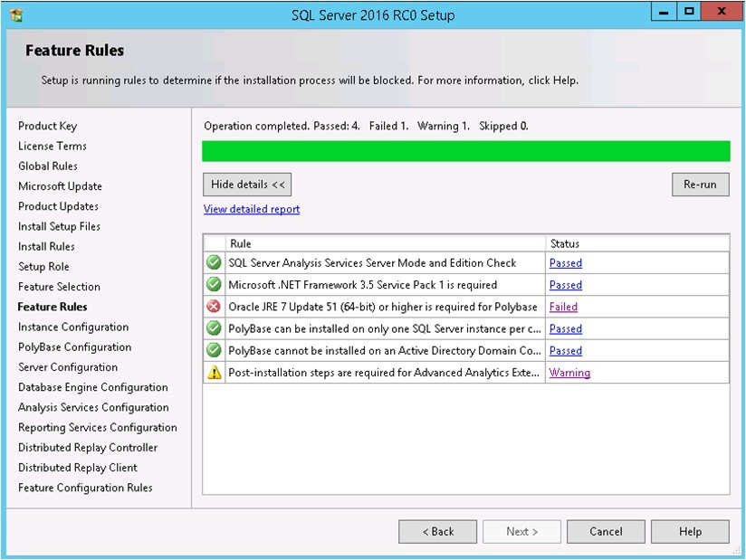Select Server Configuration step in sidebar

pos(68,367)
